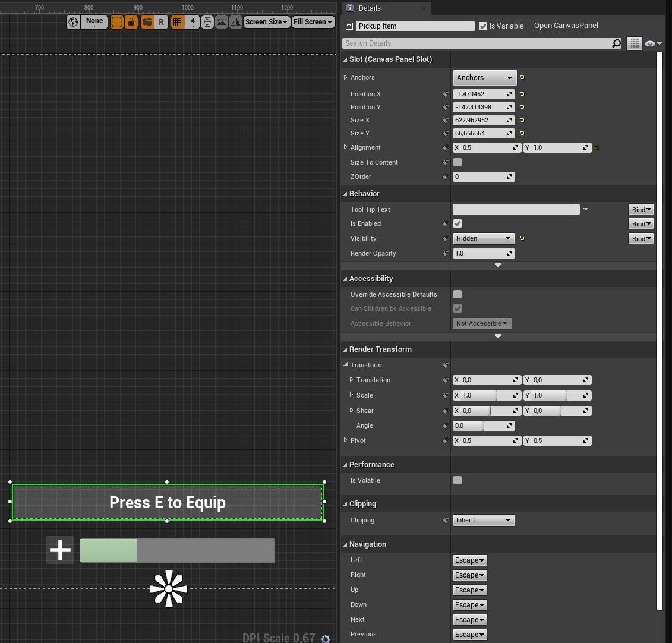This screenshot has height=643, width=672.
Task: Toggle the respect locks padlock icon
Action: (131, 22)
